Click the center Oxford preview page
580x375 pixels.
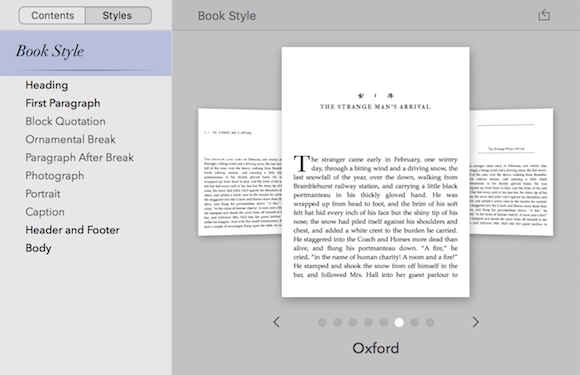point(375,172)
